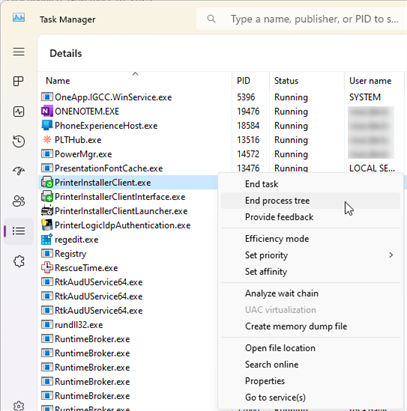Focus the name, publisher, or PID search box

pos(302,19)
